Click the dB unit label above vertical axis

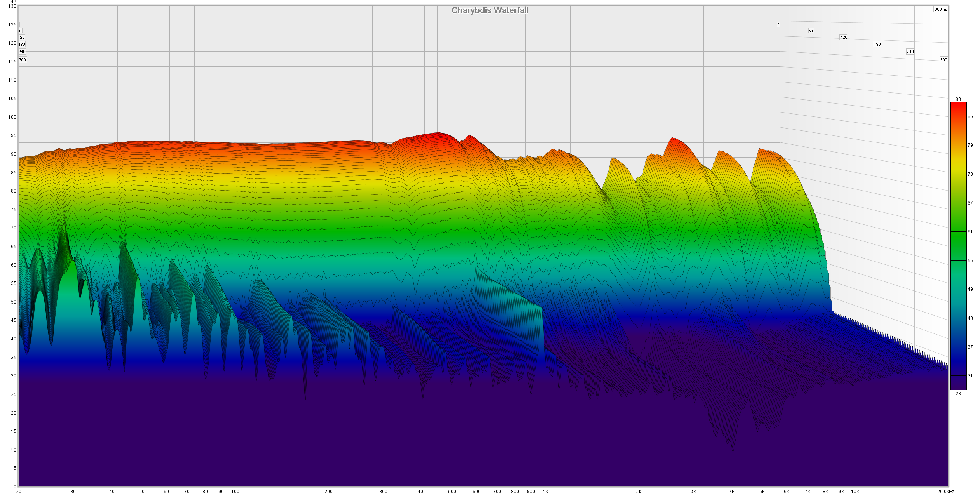(x=13, y=2)
